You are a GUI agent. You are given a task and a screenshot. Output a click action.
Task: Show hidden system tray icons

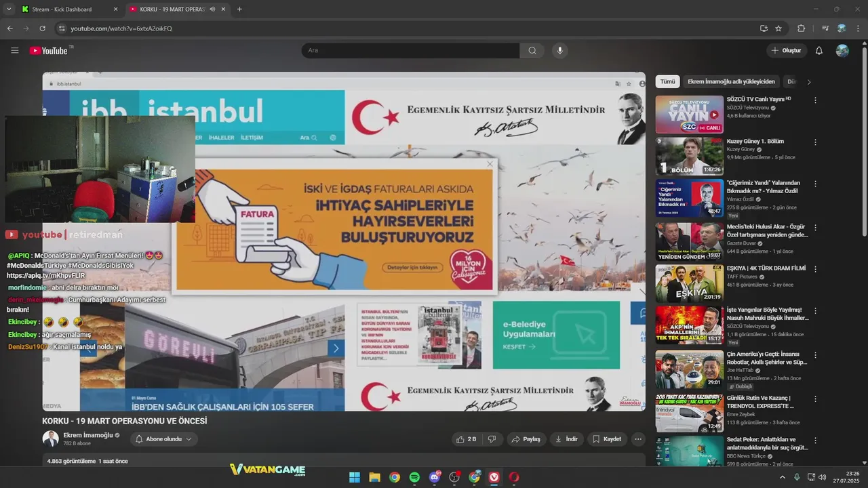click(x=782, y=477)
